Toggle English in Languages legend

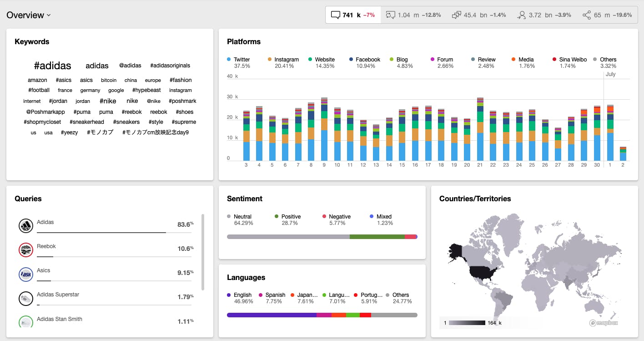(240, 298)
